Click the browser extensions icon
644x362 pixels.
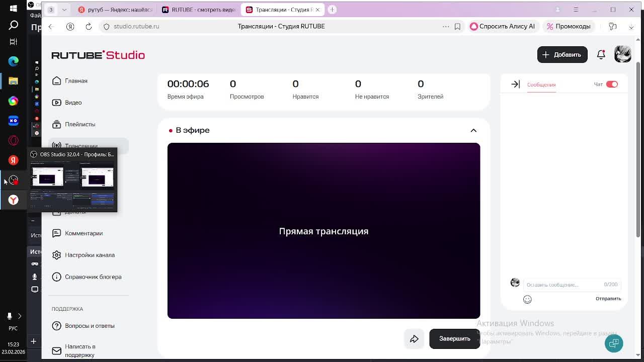(x=612, y=26)
